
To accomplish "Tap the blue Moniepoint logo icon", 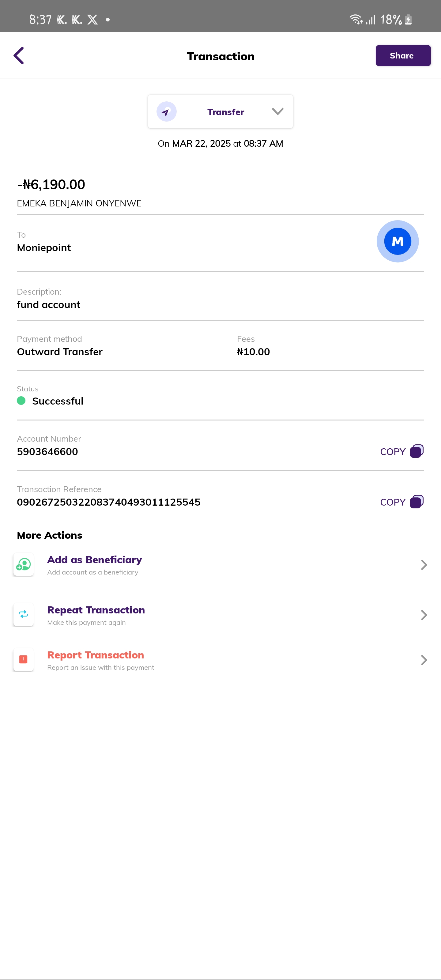I will pyautogui.click(x=397, y=241).
